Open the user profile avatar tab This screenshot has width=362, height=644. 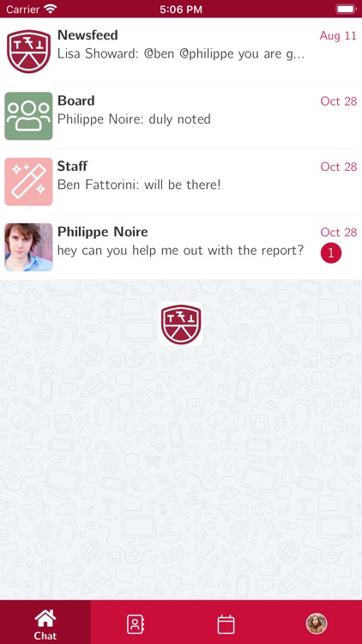(x=317, y=623)
